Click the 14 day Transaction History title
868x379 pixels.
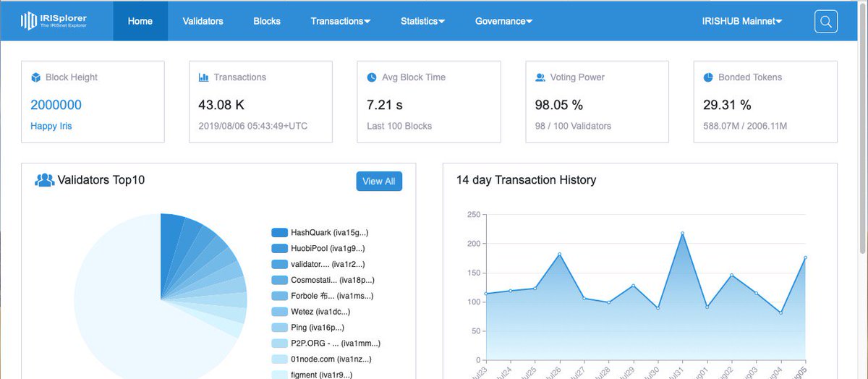pyautogui.click(x=526, y=180)
